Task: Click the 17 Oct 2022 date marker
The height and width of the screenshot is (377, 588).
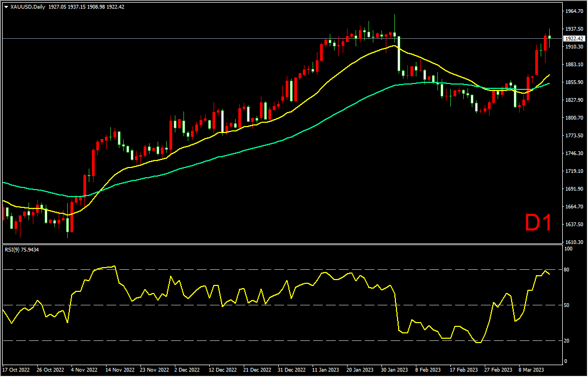Action: 17,369
